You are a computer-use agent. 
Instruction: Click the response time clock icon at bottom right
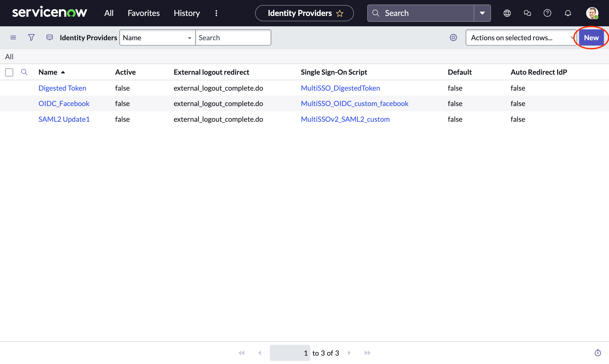[x=598, y=353]
